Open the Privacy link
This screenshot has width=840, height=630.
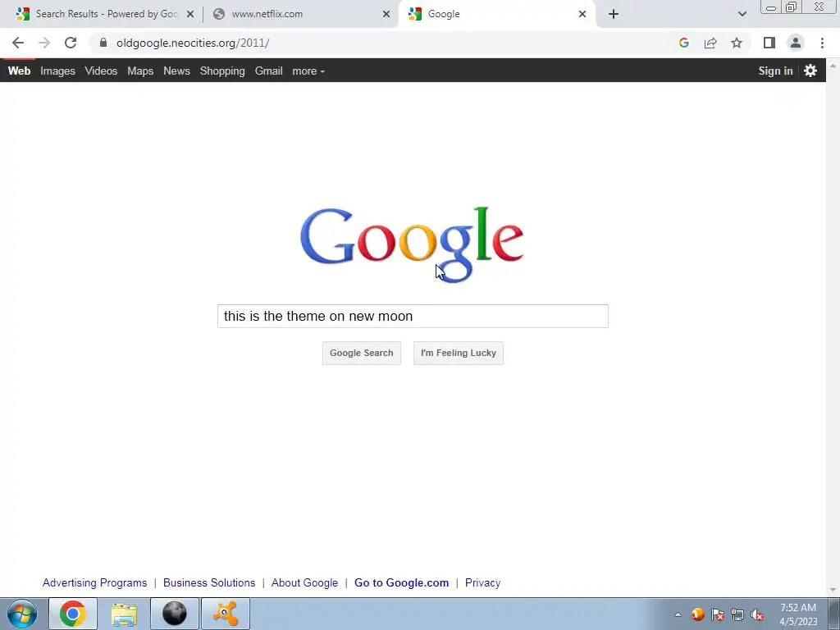click(482, 583)
